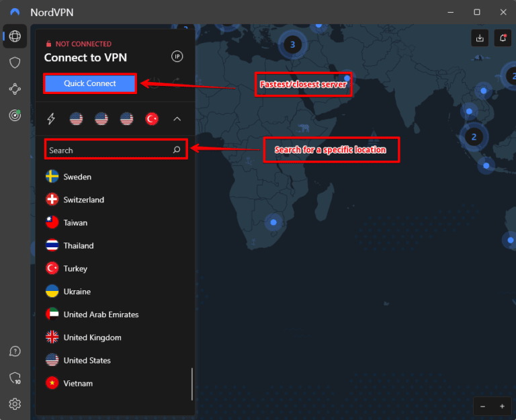
Task: Open Dark Web Monitor radar icon
Action: (15, 115)
